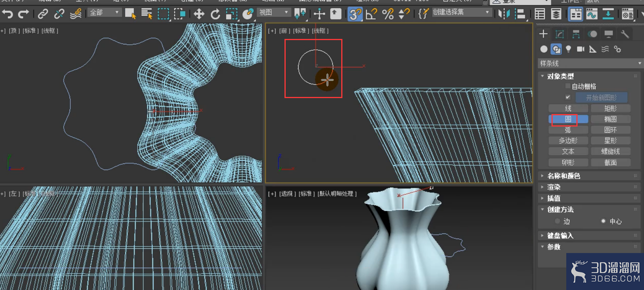Open the 创建选择集 named selection dropdown

462,12
